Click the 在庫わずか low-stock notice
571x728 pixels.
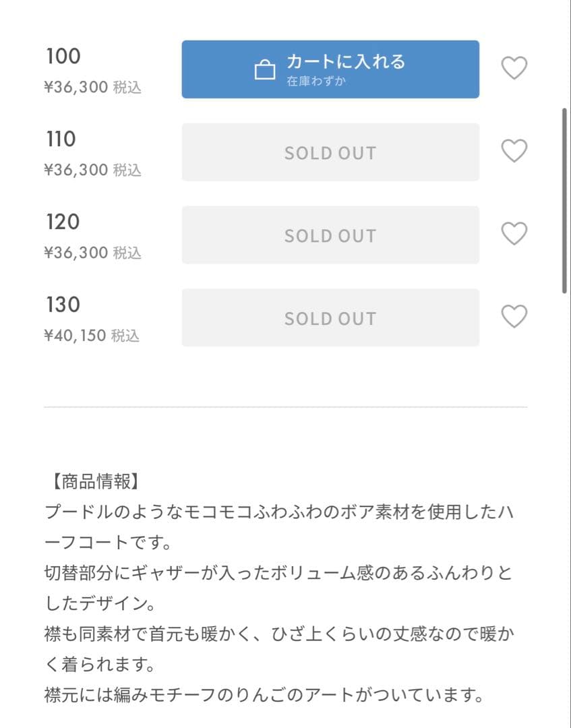[316, 82]
